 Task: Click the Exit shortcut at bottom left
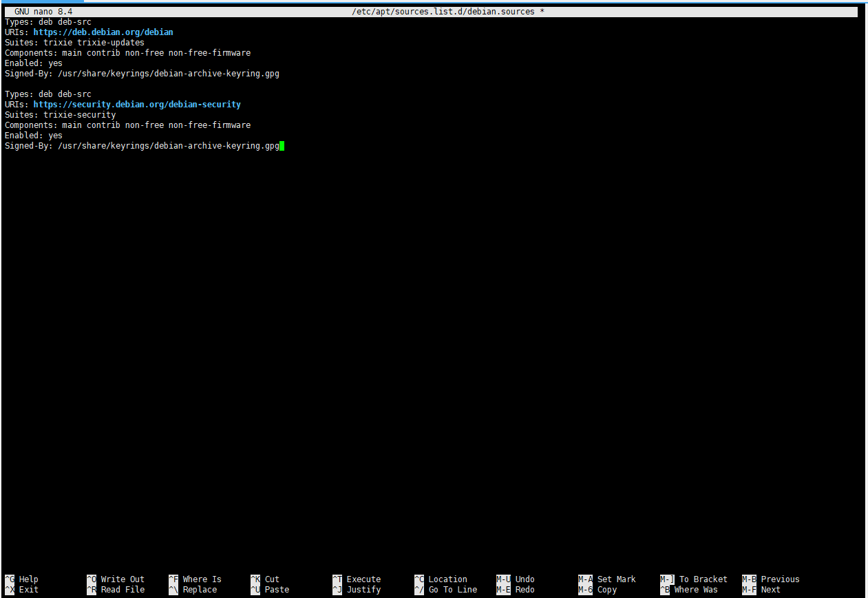(28, 590)
